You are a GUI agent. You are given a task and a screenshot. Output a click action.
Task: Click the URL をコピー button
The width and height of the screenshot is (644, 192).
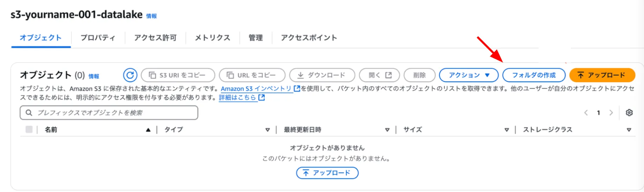tap(252, 75)
